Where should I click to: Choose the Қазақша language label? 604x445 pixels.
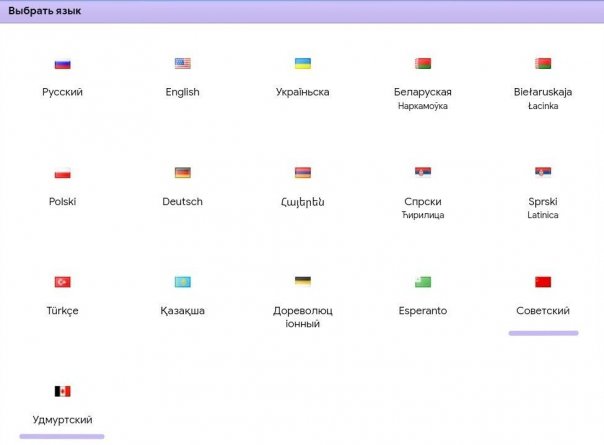tap(183, 311)
